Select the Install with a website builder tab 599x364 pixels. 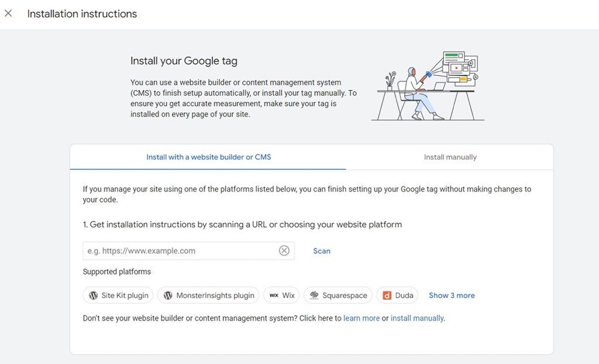click(208, 157)
